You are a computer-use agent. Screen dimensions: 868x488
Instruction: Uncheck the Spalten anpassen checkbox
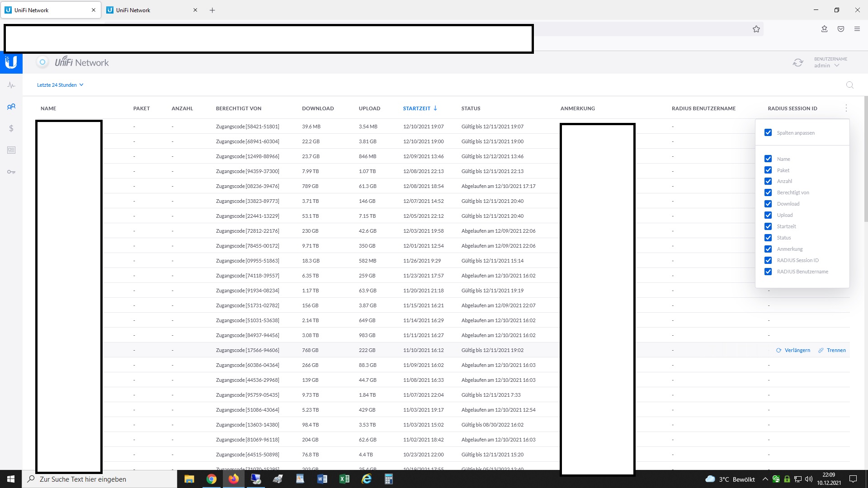(x=768, y=132)
